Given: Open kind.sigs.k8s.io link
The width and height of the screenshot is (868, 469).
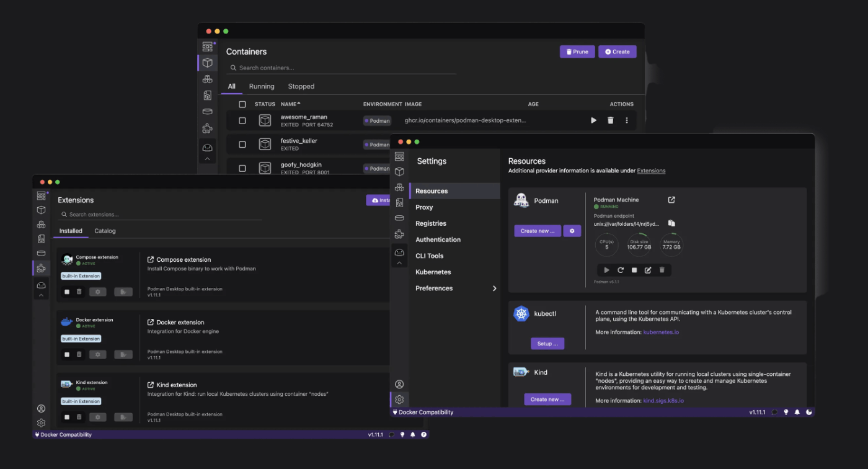Looking at the screenshot, I should click(663, 401).
